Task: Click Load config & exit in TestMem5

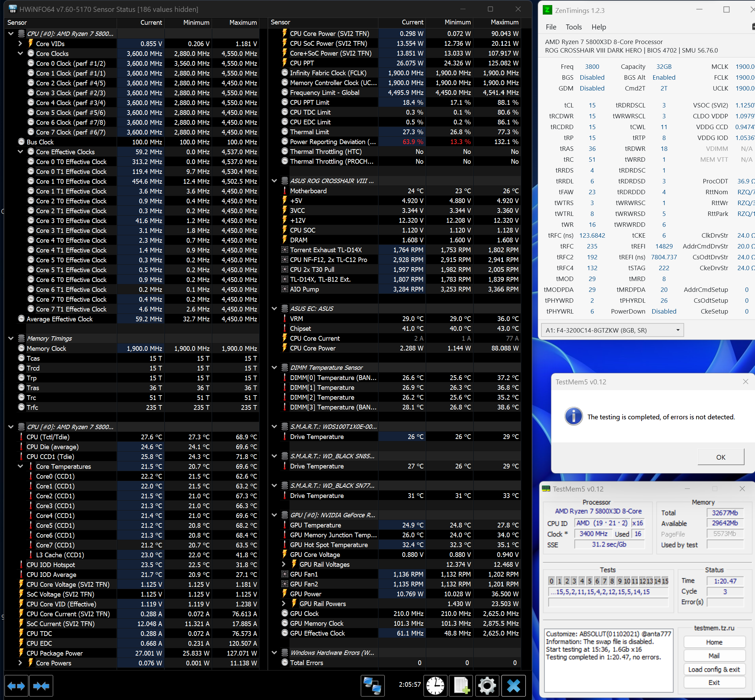Action: point(714,669)
